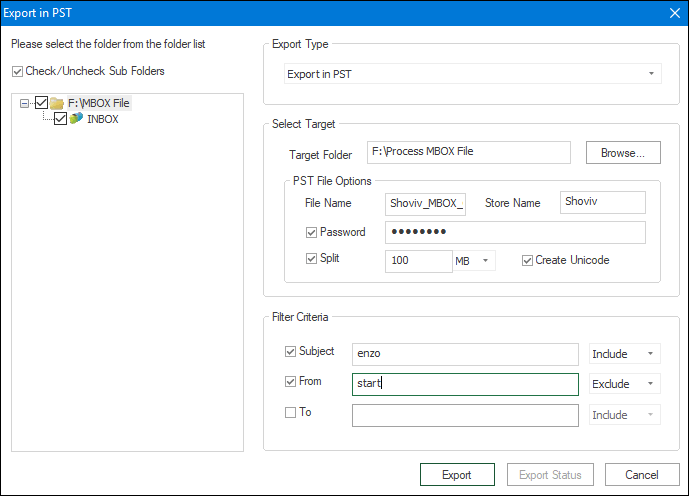
Task: Click the Split size field showing 100
Action: (419, 261)
